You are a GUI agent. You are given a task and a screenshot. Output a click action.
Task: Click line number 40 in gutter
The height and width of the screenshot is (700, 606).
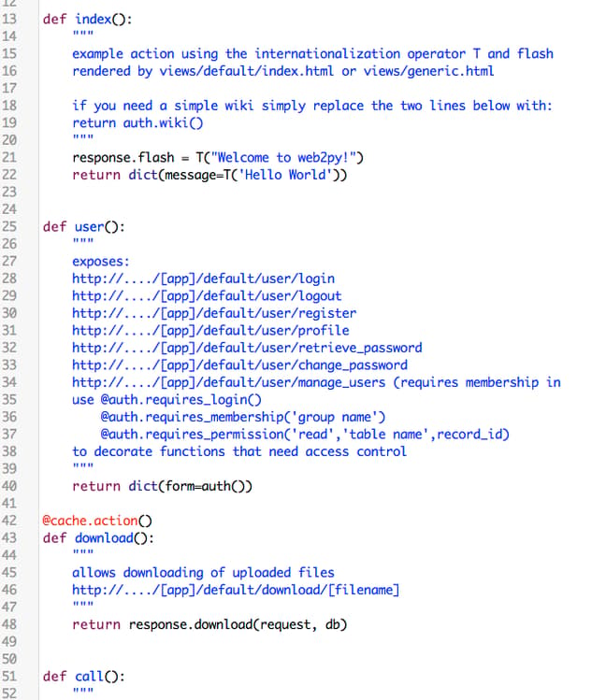[x=9, y=486]
